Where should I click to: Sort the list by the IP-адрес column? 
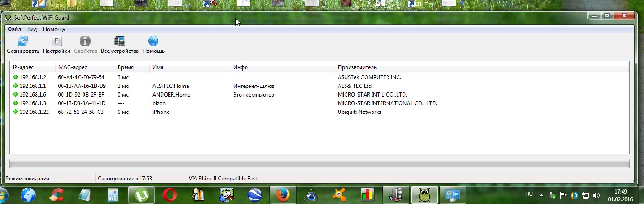pos(32,67)
